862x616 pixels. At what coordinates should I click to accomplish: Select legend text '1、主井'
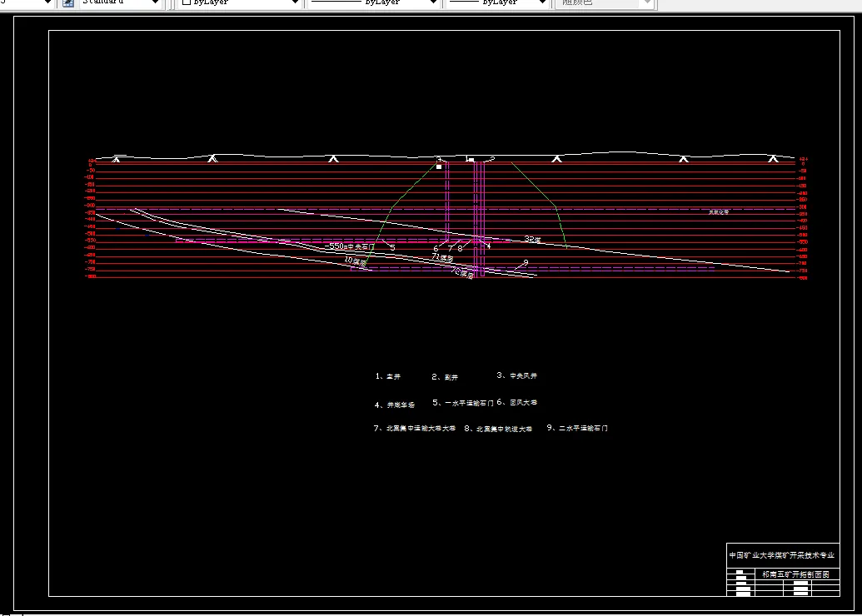pos(388,376)
